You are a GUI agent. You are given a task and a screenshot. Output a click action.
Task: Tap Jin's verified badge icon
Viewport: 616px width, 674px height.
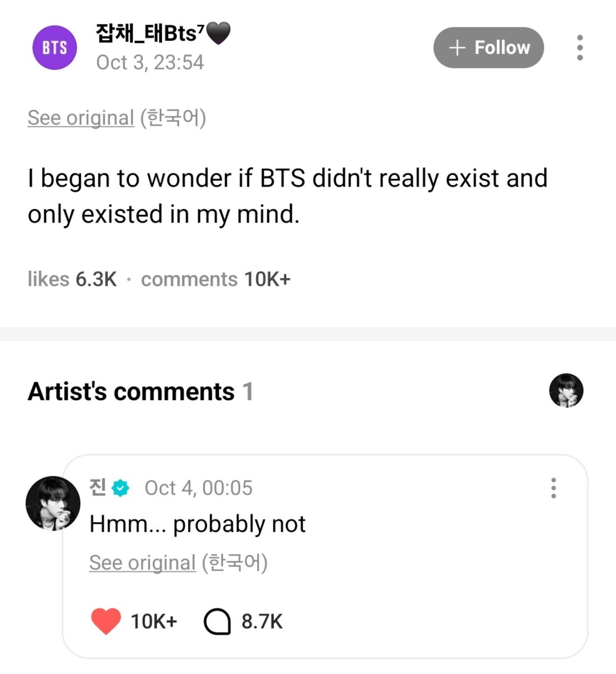pos(120,488)
